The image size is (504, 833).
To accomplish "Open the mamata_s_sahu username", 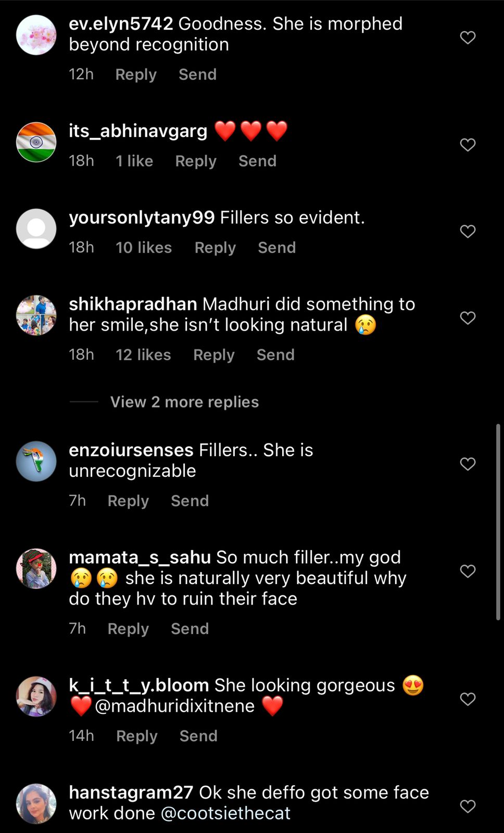I will coord(140,558).
